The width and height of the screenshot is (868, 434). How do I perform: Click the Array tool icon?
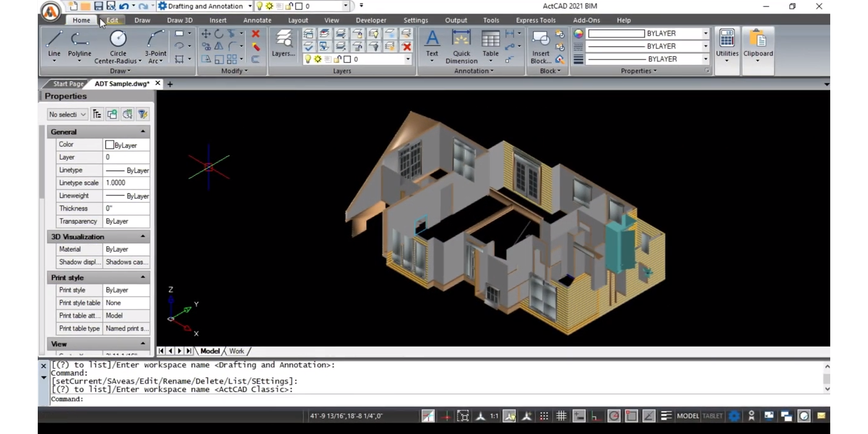(232, 59)
